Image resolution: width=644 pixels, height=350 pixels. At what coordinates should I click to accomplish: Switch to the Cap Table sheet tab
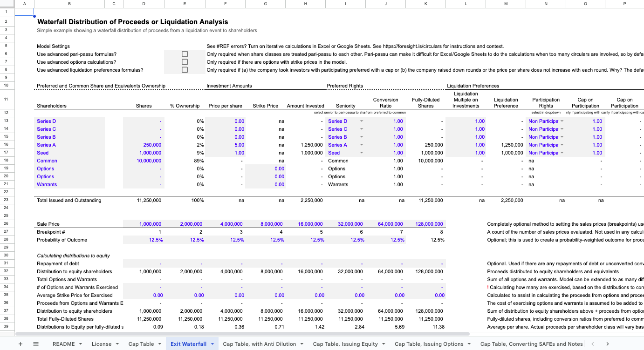tap(141, 344)
